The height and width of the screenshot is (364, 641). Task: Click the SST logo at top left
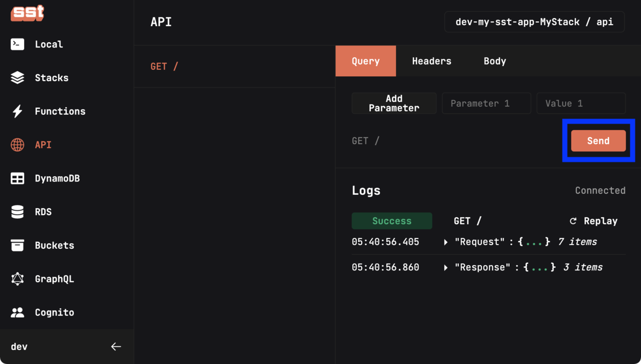tap(26, 12)
